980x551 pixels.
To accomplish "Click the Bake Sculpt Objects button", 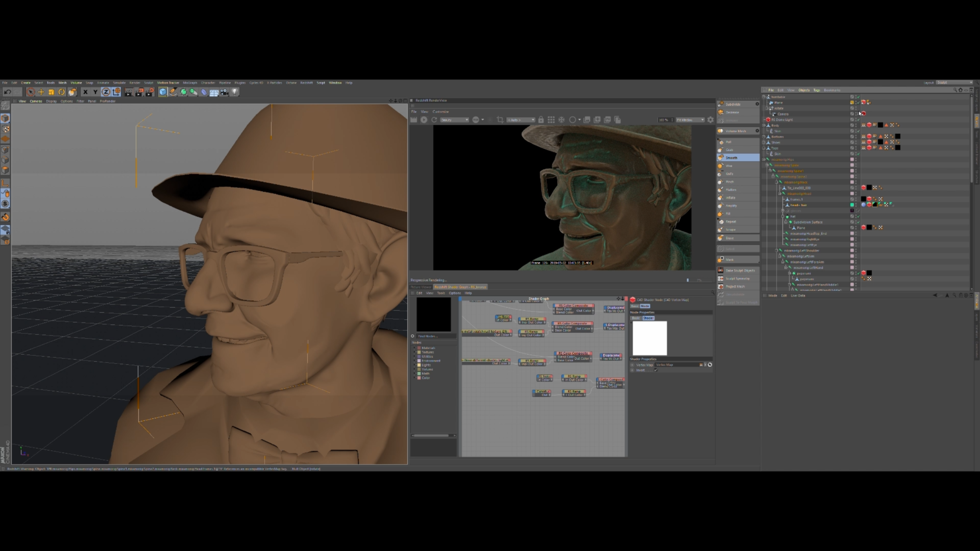I will click(739, 270).
